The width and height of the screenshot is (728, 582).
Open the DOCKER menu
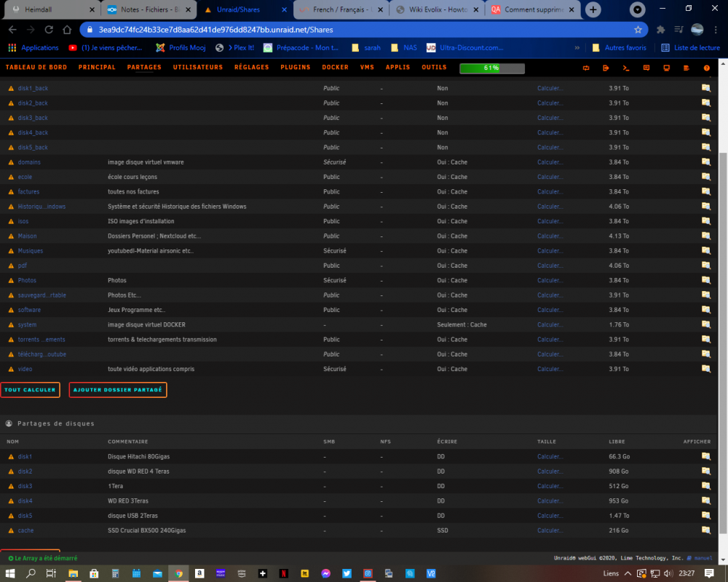click(335, 68)
